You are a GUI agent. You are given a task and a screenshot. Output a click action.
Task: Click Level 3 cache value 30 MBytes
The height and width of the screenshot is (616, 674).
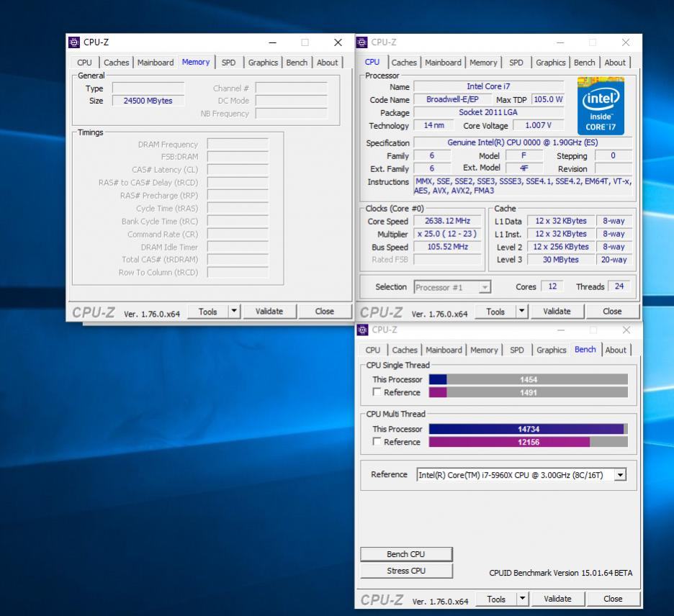click(x=560, y=260)
